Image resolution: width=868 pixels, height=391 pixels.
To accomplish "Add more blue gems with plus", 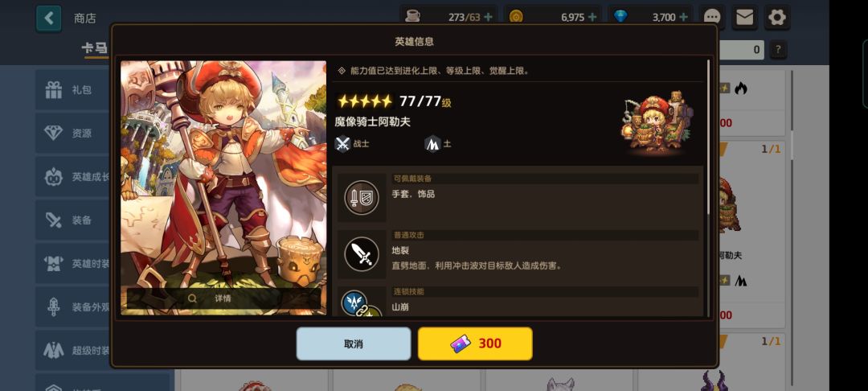I will 684,17.
